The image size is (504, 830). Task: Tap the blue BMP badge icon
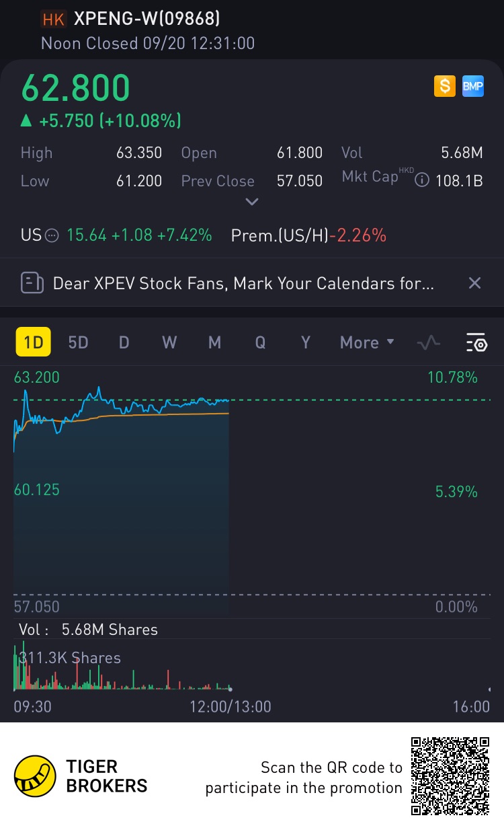point(472,86)
